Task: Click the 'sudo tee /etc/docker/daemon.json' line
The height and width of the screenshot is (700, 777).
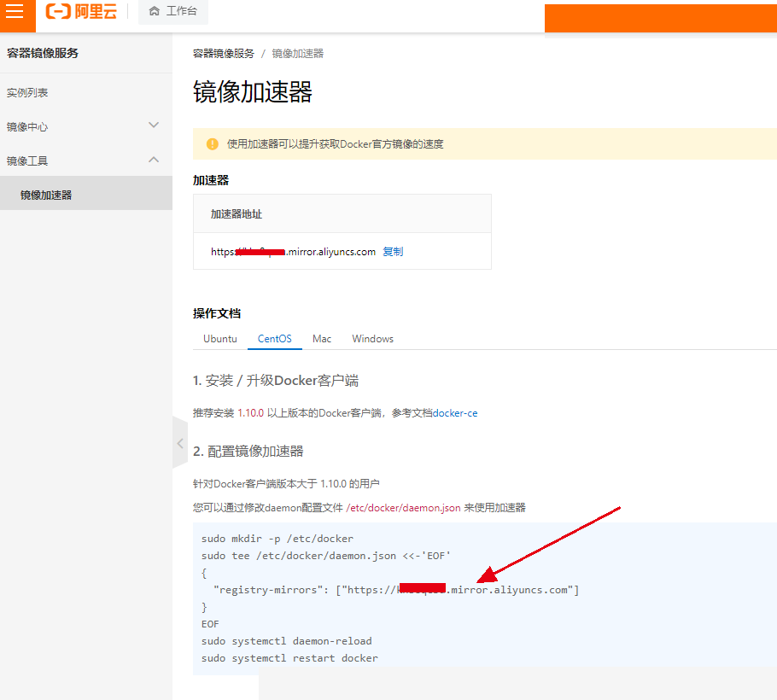Action: tap(326, 556)
